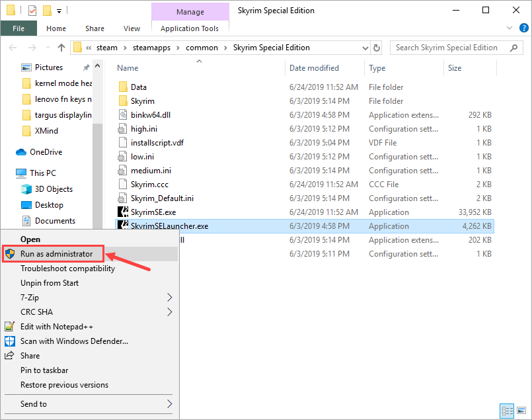Click the Properties icon in quick access toolbar
The height and width of the screenshot is (420, 532).
tap(32, 11)
